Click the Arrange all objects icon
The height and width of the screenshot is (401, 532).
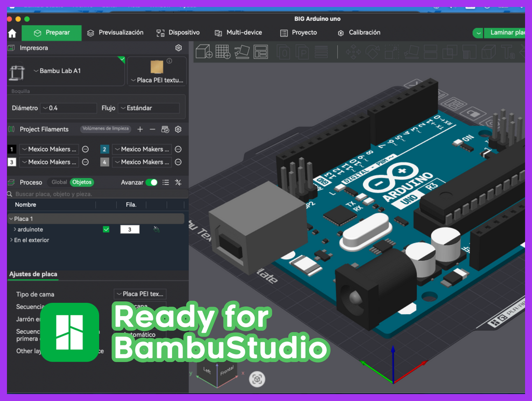(261, 52)
